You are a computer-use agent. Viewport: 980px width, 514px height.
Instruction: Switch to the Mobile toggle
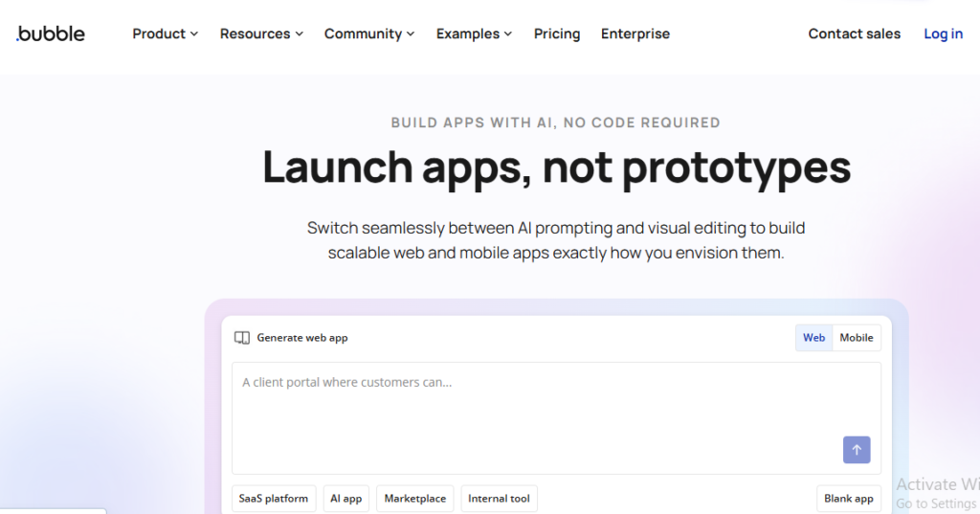(857, 338)
